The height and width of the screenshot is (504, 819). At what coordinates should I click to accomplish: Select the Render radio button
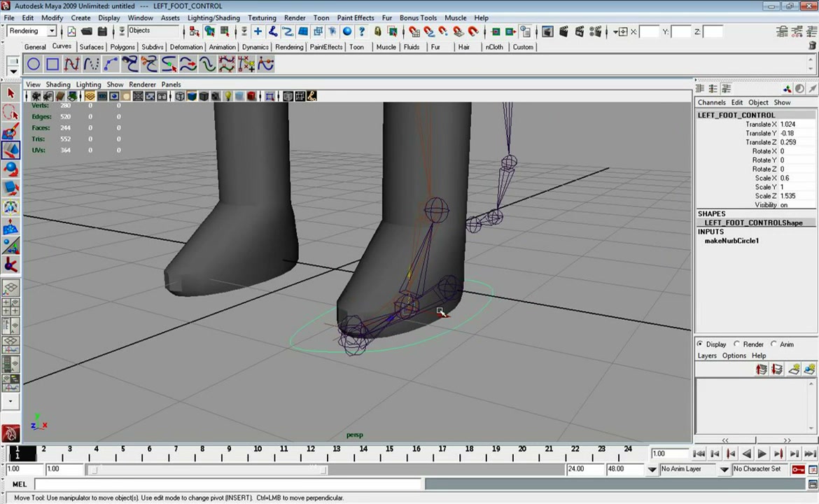(x=736, y=344)
